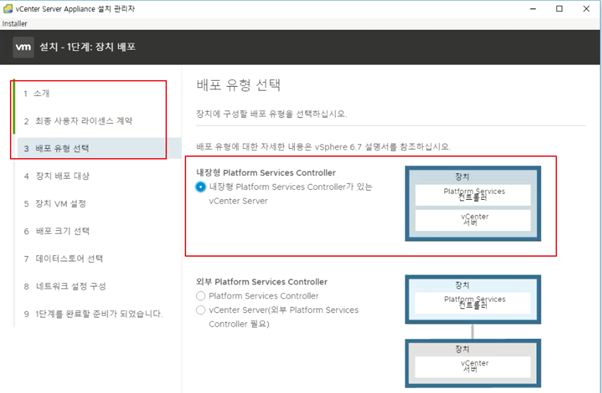Go to step 1 소개
Image resolution: width=602 pixels, height=393 pixels.
click(x=36, y=93)
